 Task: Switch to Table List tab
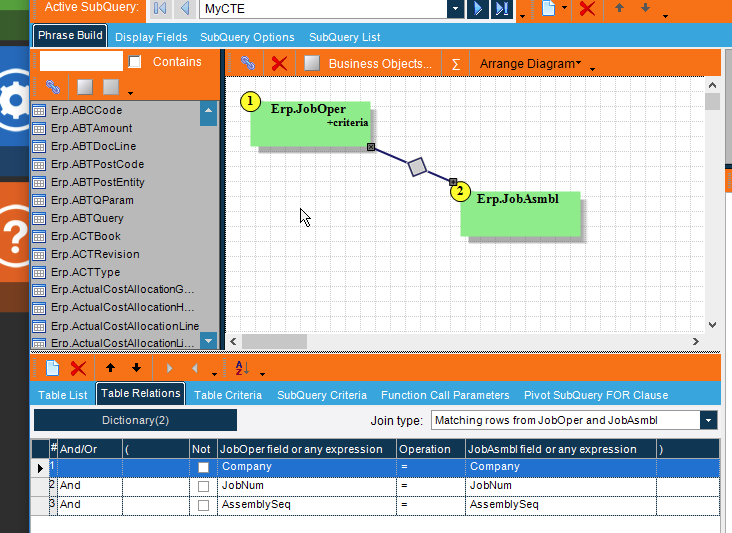(63, 395)
